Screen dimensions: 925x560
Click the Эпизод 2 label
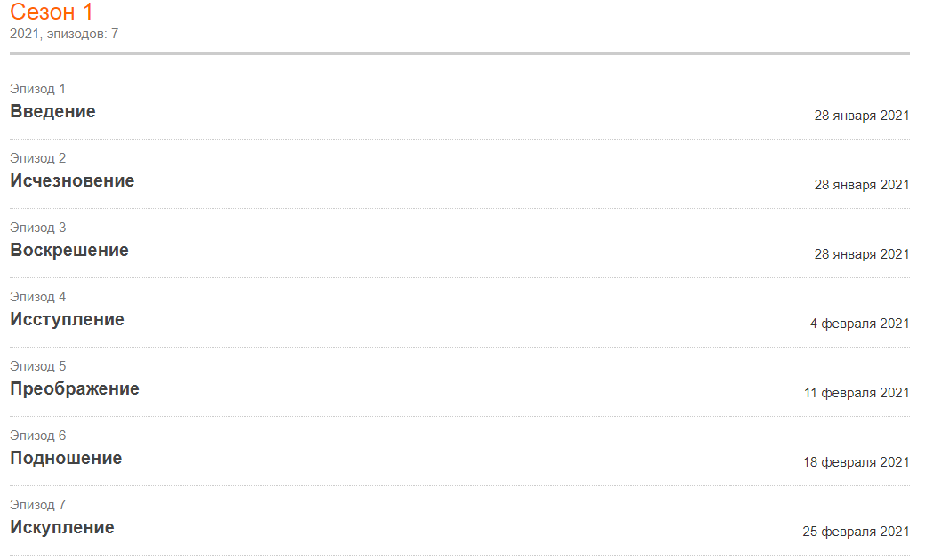pos(37,158)
